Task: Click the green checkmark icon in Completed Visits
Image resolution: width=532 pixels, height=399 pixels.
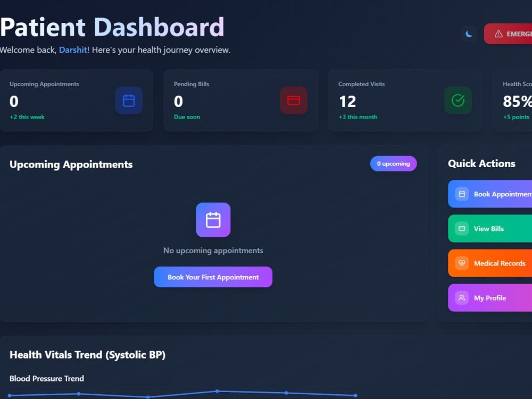Action: point(458,101)
